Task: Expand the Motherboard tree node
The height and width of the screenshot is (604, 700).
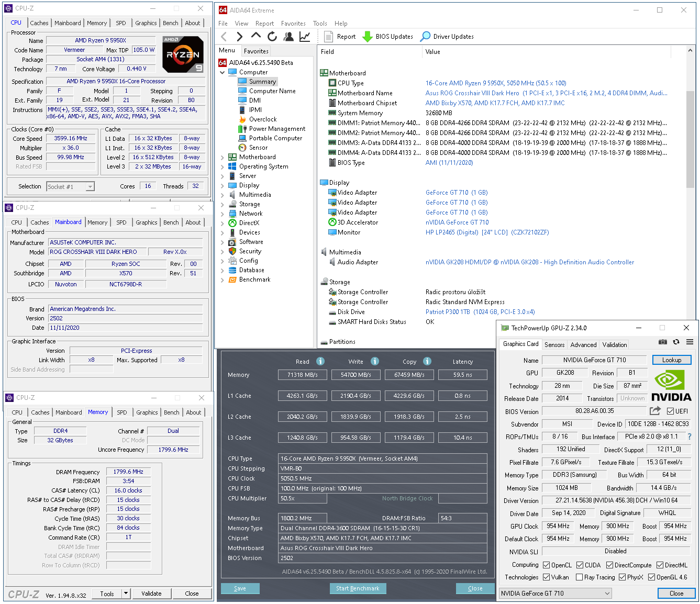Action: pos(222,157)
